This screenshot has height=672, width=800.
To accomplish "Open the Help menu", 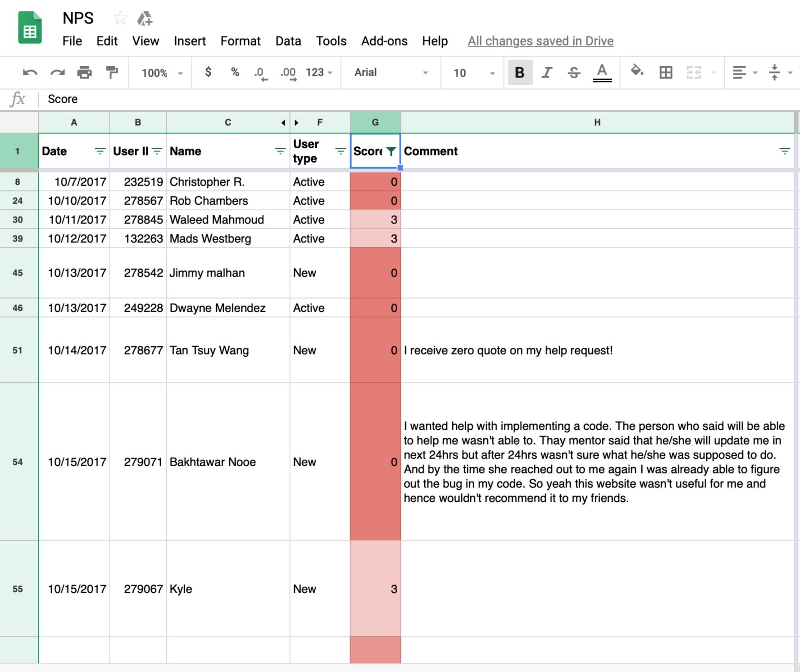I will [x=435, y=41].
